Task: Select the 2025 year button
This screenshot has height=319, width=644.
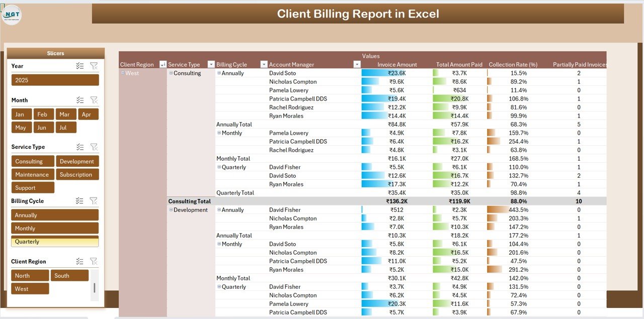Action: click(x=55, y=80)
